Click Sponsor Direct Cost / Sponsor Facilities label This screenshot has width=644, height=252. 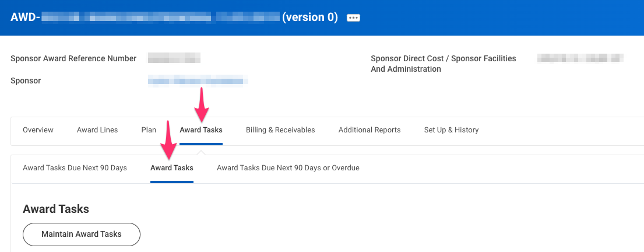tap(444, 64)
